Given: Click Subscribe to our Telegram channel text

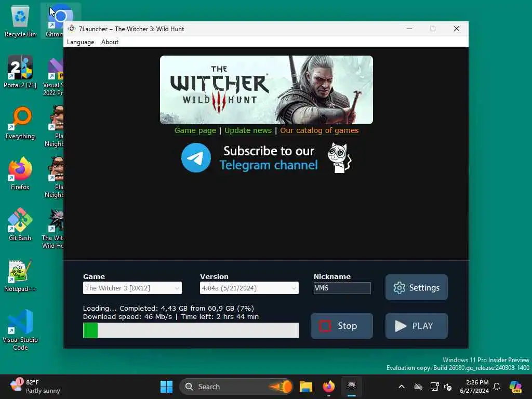Looking at the screenshot, I should click(x=269, y=158).
